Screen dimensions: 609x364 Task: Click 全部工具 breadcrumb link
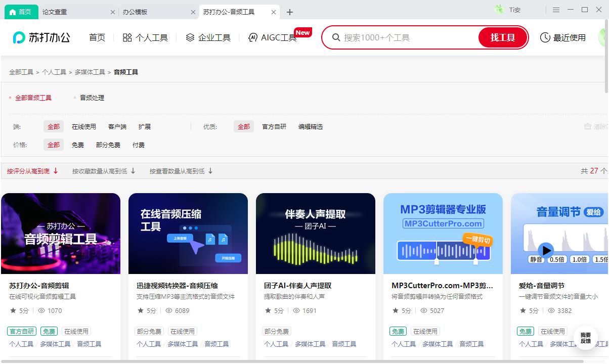tap(21, 72)
